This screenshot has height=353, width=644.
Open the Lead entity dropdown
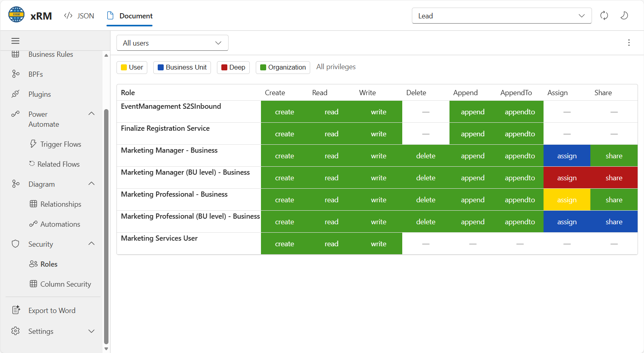[x=502, y=16]
